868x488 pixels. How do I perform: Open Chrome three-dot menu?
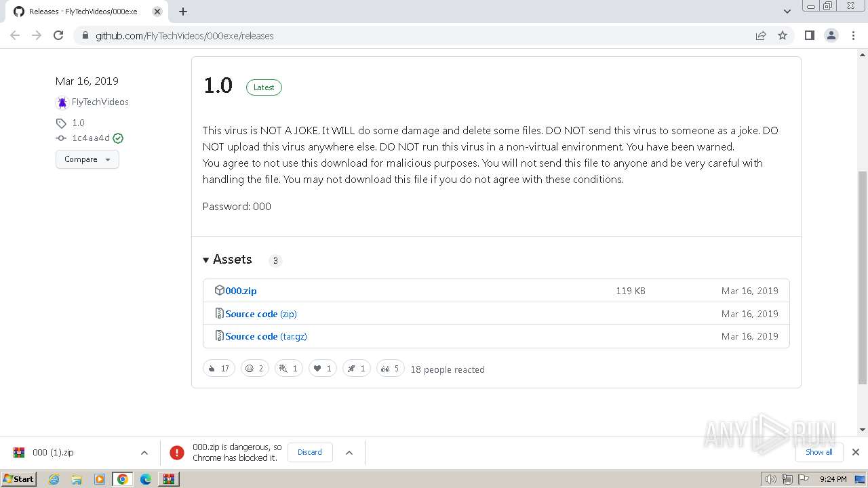853,35
